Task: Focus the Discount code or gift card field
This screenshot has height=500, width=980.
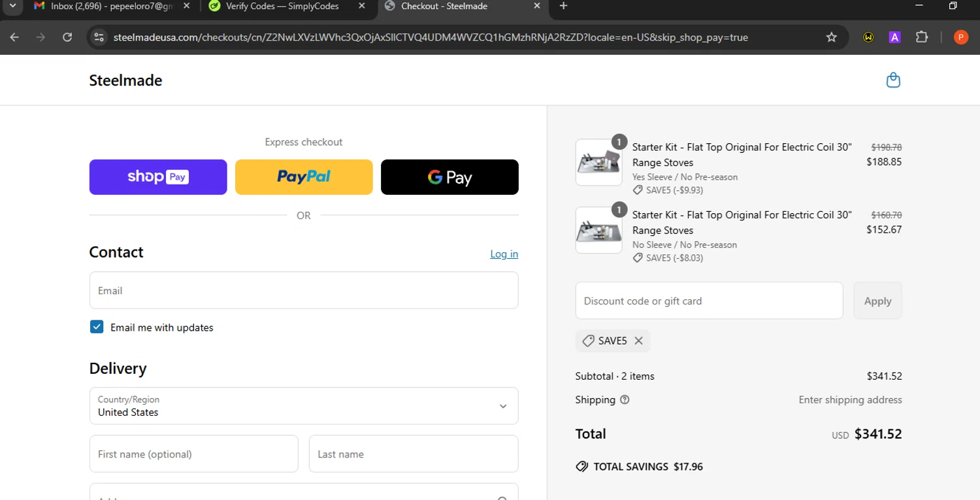Action: tap(709, 301)
